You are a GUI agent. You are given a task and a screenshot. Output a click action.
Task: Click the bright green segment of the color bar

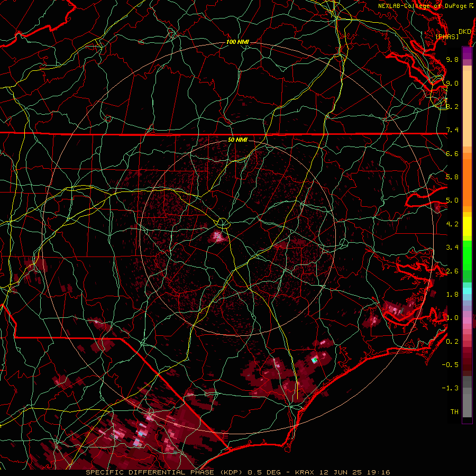pos(467,255)
